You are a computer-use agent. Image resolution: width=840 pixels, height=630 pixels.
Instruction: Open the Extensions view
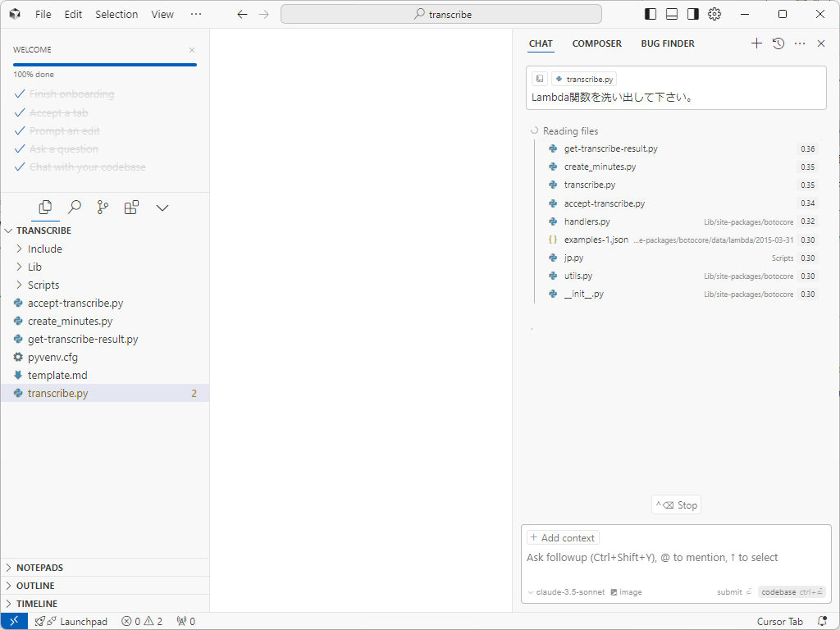[x=131, y=208]
